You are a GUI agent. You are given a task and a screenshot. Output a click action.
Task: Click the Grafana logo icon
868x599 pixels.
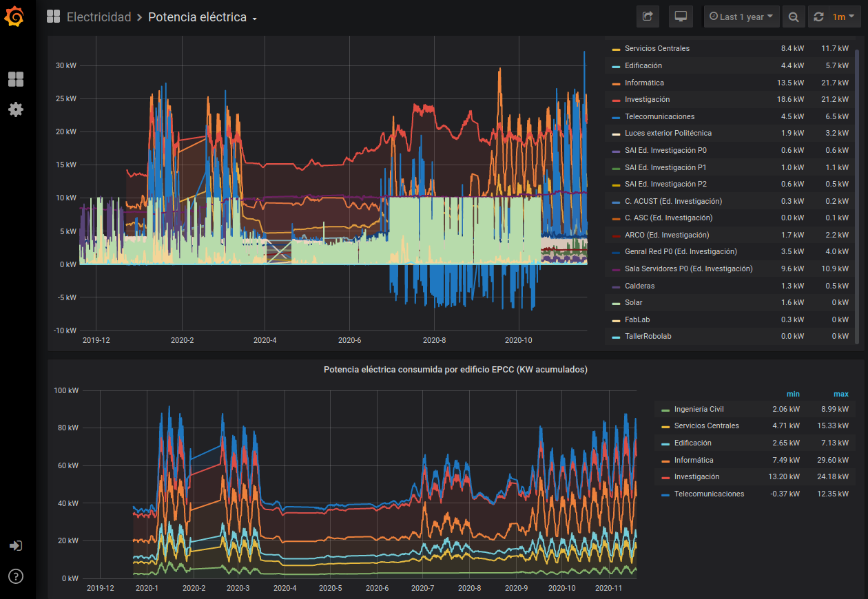(15, 17)
